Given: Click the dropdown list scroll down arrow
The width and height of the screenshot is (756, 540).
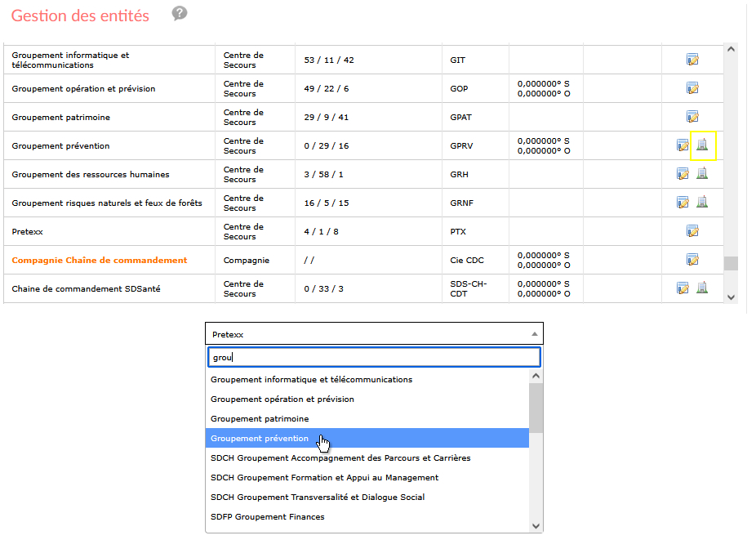Looking at the screenshot, I should click(536, 526).
